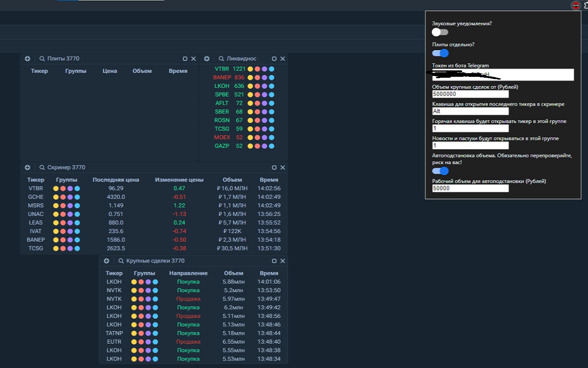
Task: Select the TATNP row in Крупные сделки
Action: 114,333
